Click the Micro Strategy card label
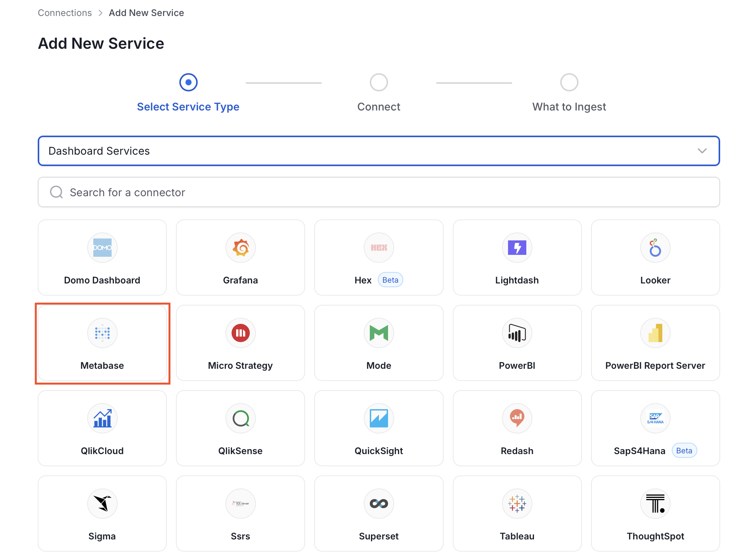 [x=240, y=365]
